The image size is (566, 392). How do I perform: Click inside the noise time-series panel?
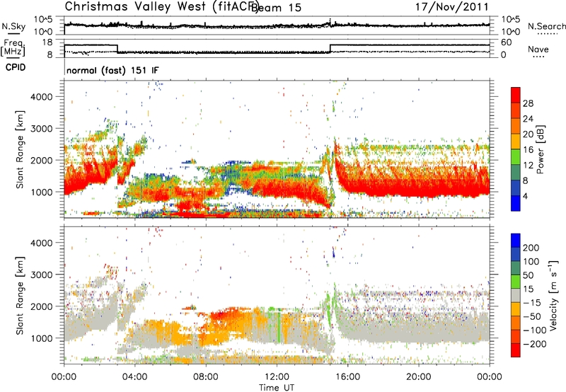[x=277, y=25]
